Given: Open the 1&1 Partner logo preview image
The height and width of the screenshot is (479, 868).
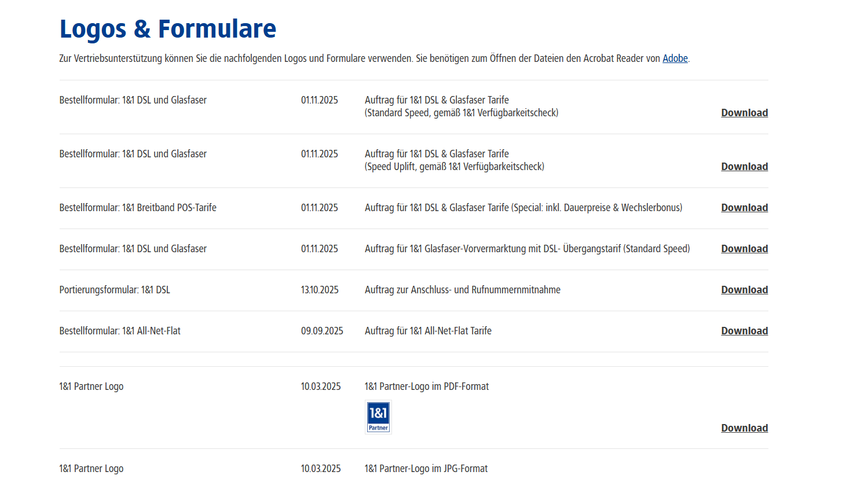Looking at the screenshot, I should point(378,417).
